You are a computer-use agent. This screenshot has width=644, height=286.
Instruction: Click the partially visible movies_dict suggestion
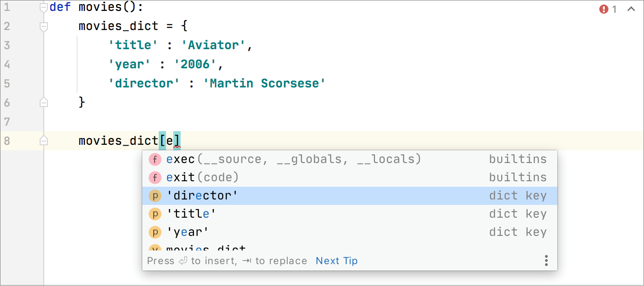coord(206,248)
